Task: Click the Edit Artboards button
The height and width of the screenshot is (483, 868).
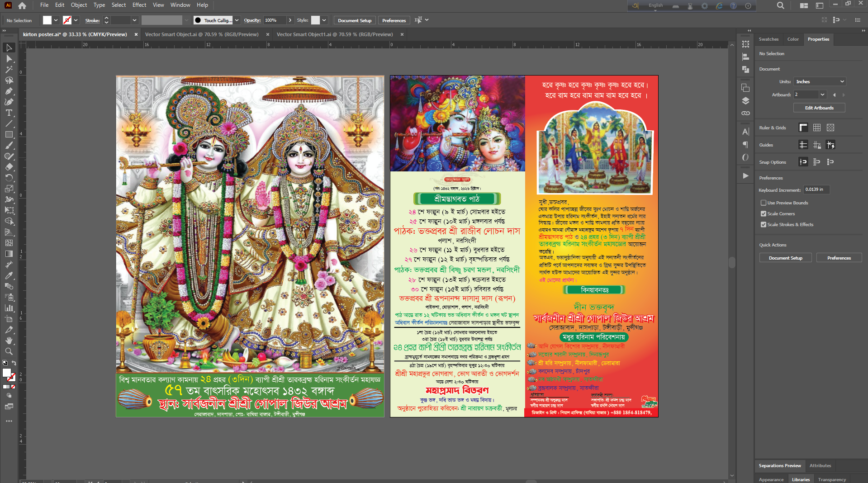Action: coord(819,108)
